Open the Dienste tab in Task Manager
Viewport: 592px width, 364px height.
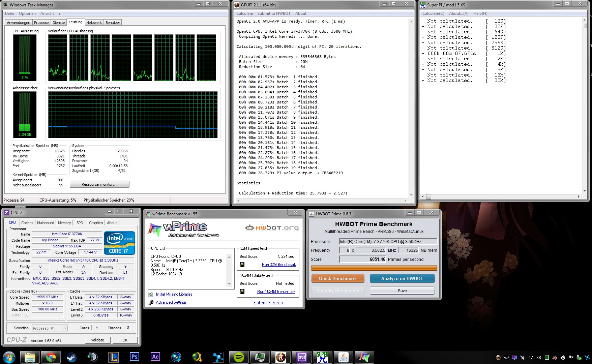coord(59,23)
